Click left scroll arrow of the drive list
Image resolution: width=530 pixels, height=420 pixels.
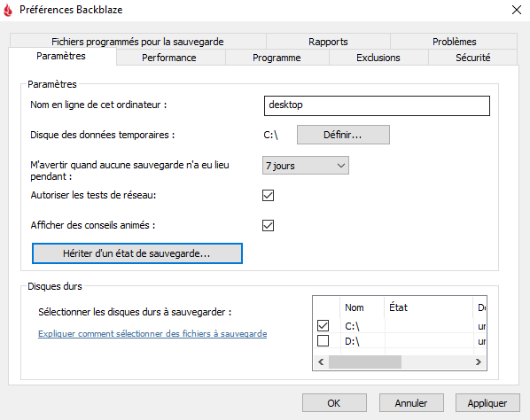321,362
